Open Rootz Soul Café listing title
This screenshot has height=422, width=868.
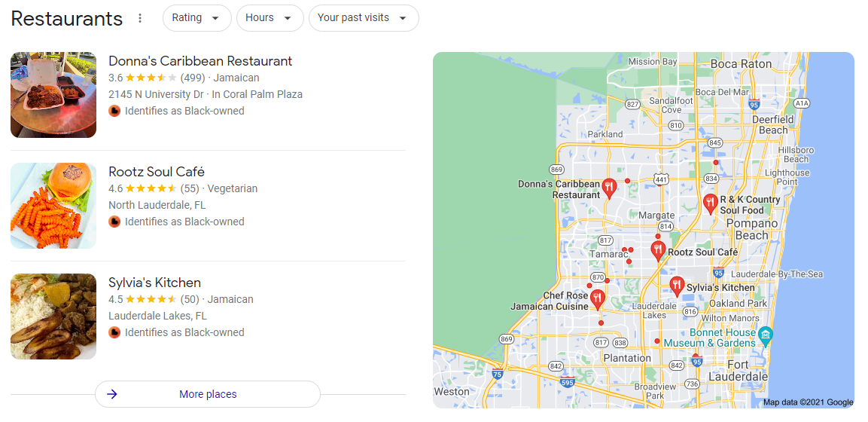pyautogui.click(x=157, y=172)
